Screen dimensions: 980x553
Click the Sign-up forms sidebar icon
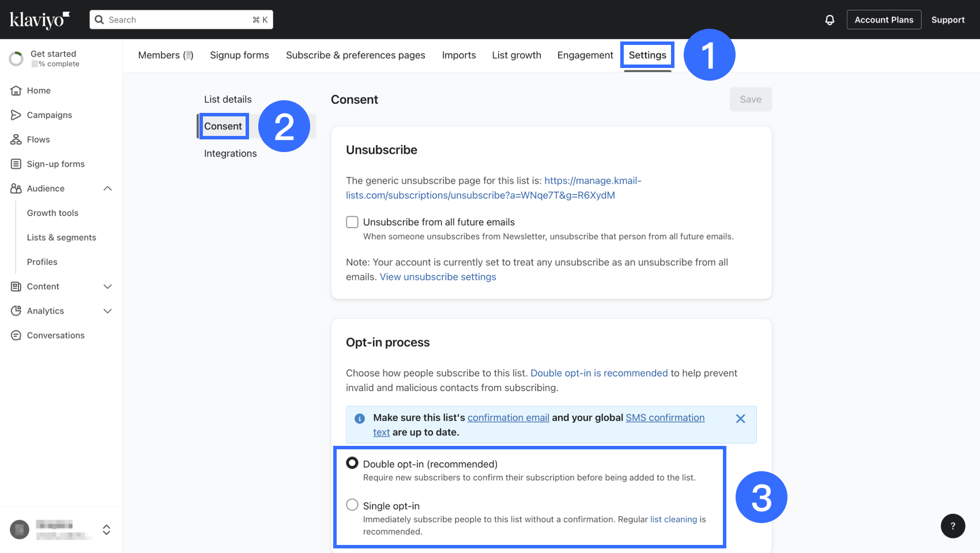click(16, 164)
